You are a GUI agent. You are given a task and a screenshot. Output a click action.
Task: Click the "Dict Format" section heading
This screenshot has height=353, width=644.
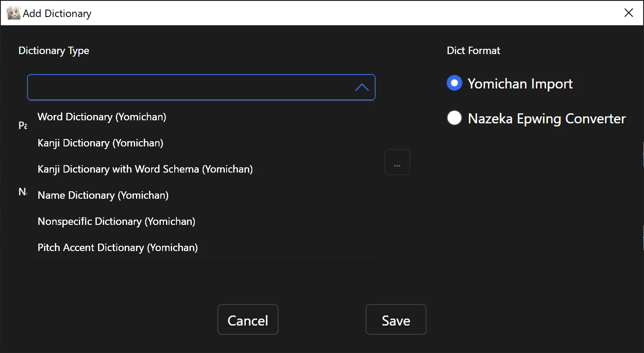coord(473,50)
